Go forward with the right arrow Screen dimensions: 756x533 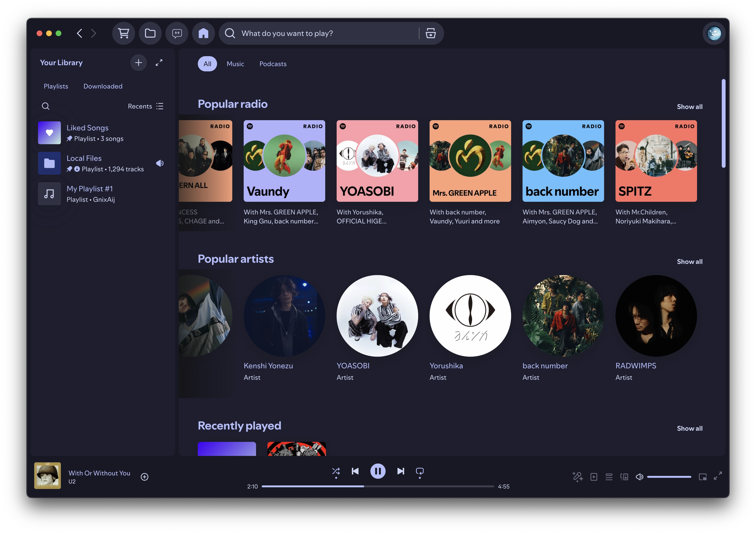click(x=94, y=33)
